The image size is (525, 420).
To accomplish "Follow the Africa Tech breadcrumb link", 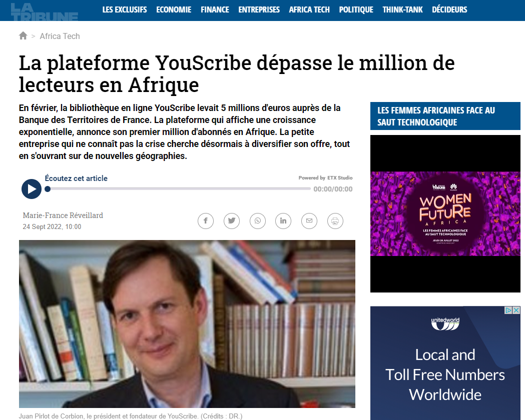I will tap(60, 36).
